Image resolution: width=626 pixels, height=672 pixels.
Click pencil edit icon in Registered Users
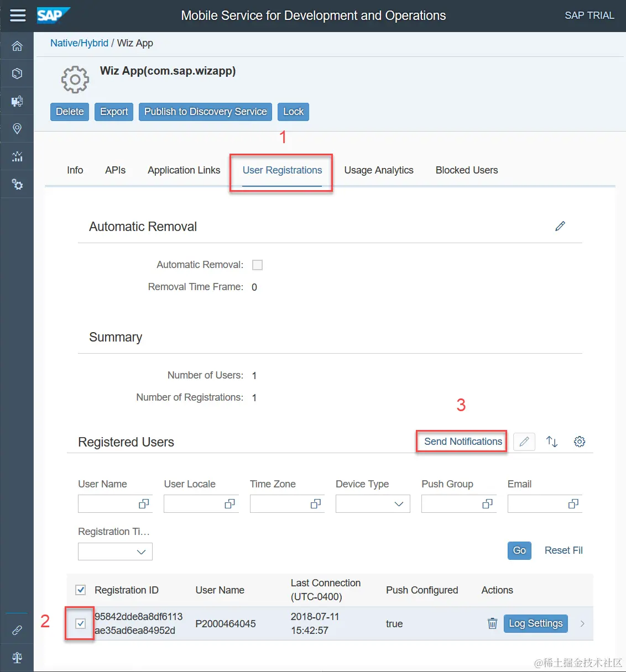pyautogui.click(x=524, y=442)
